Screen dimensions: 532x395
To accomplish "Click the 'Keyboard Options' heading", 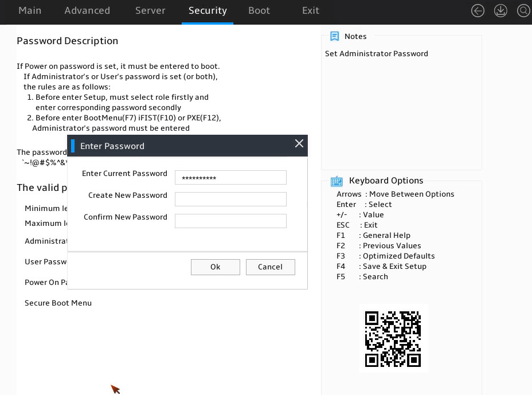I will point(386,181).
